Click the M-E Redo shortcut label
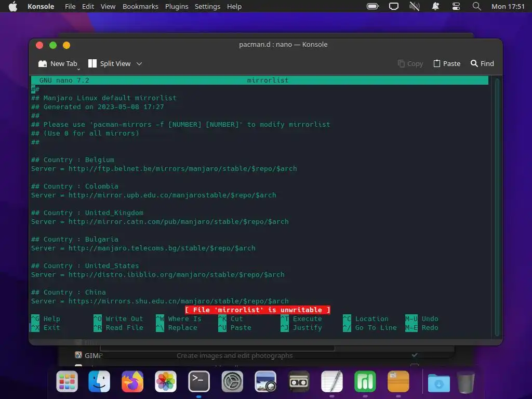Screen dimensions: 532x399 click(422, 327)
